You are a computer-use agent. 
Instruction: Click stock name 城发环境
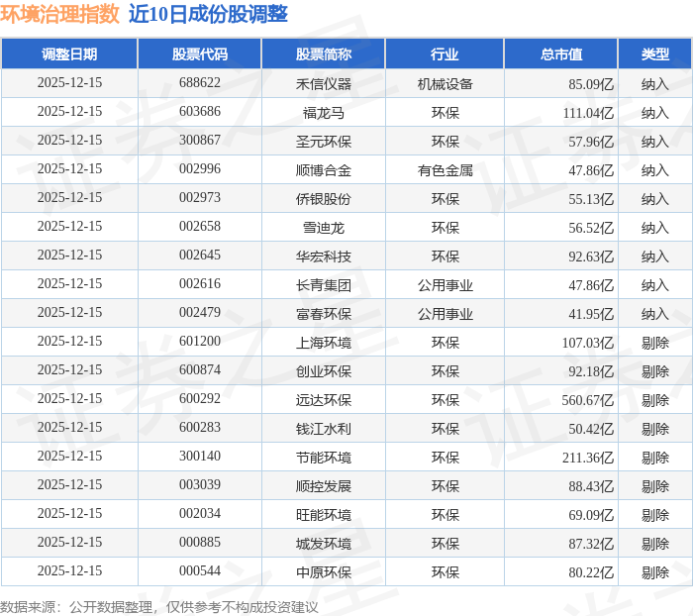coord(324,544)
